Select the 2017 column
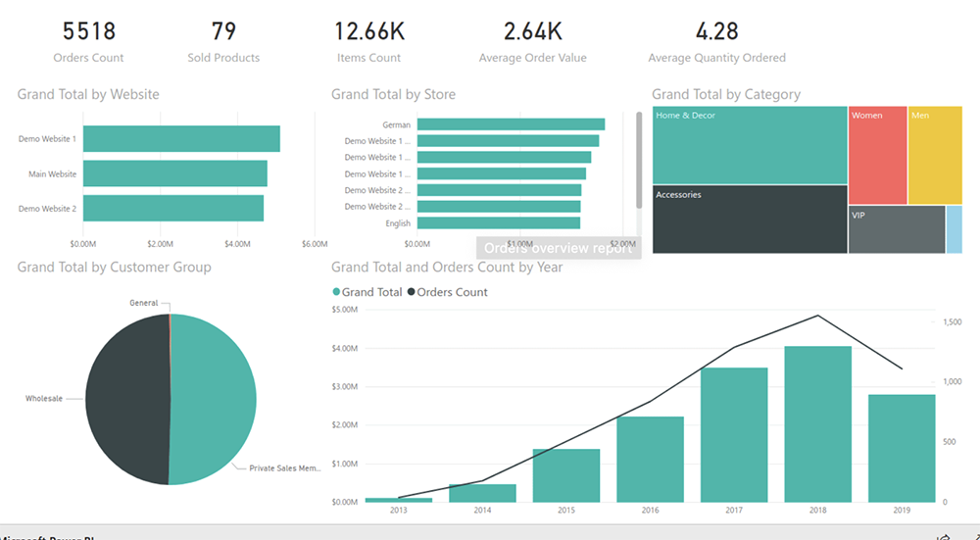This screenshot has height=540, width=980. (734, 435)
